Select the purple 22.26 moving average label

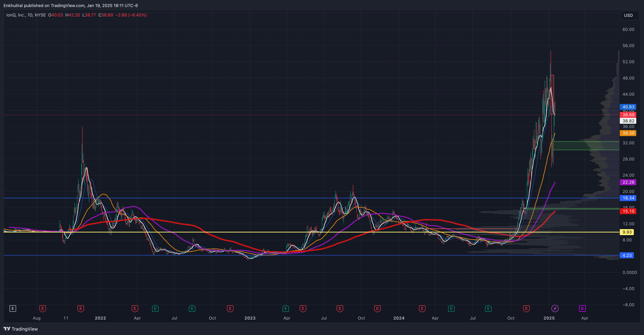click(x=628, y=182)
